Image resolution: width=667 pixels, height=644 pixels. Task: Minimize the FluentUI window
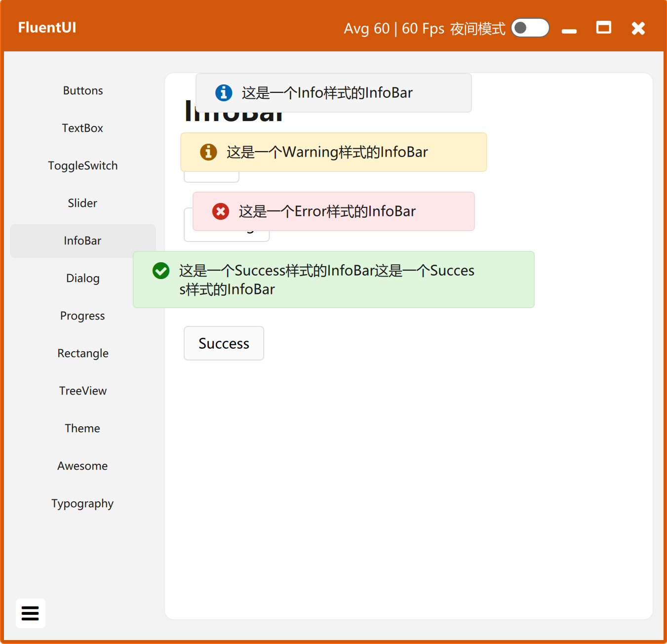(x=569, y=31)
